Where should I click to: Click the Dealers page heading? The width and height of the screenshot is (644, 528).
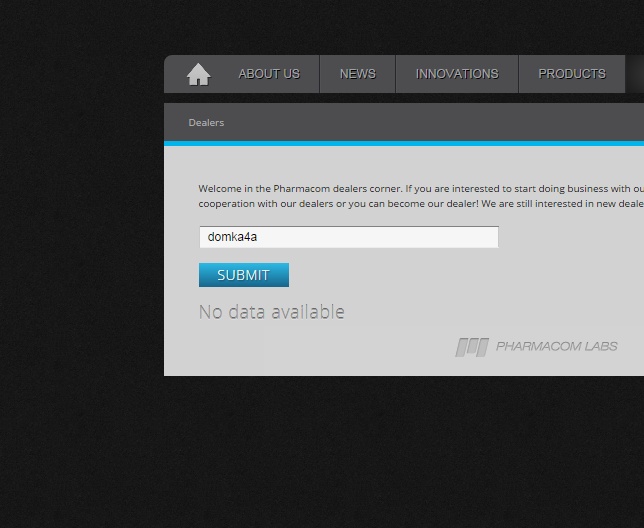coord(206,123)
